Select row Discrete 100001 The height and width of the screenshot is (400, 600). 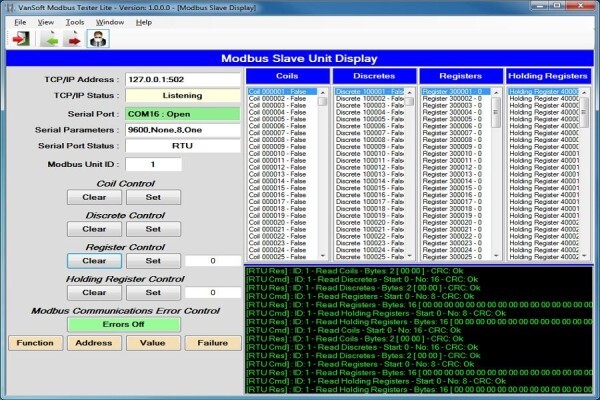click(370, 92)
